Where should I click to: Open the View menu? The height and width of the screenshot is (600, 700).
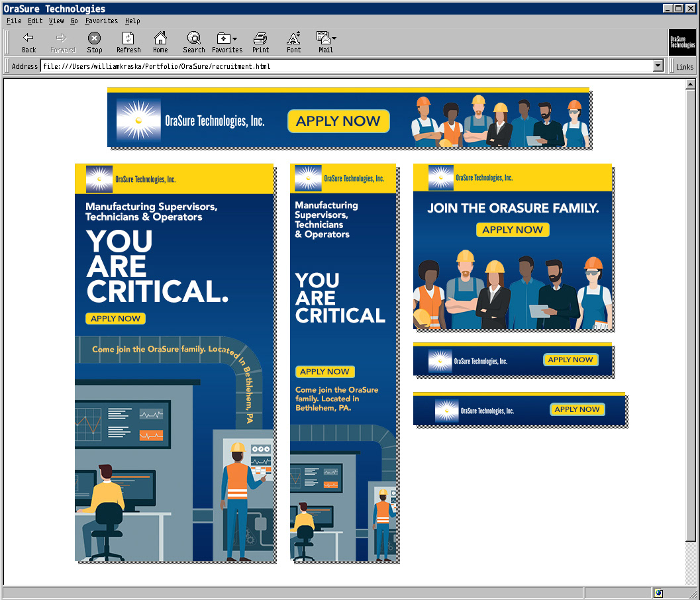(56, 21)
